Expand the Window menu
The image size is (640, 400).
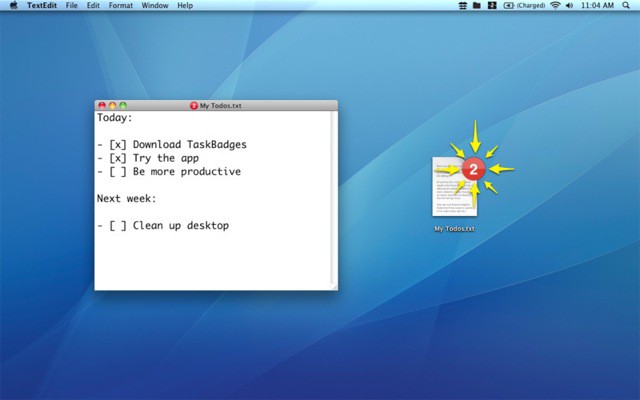pyautogui.click(x=155, y=6)
